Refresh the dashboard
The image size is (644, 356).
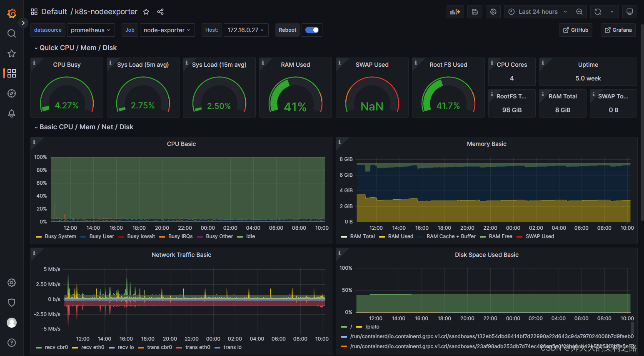(598, 12)
